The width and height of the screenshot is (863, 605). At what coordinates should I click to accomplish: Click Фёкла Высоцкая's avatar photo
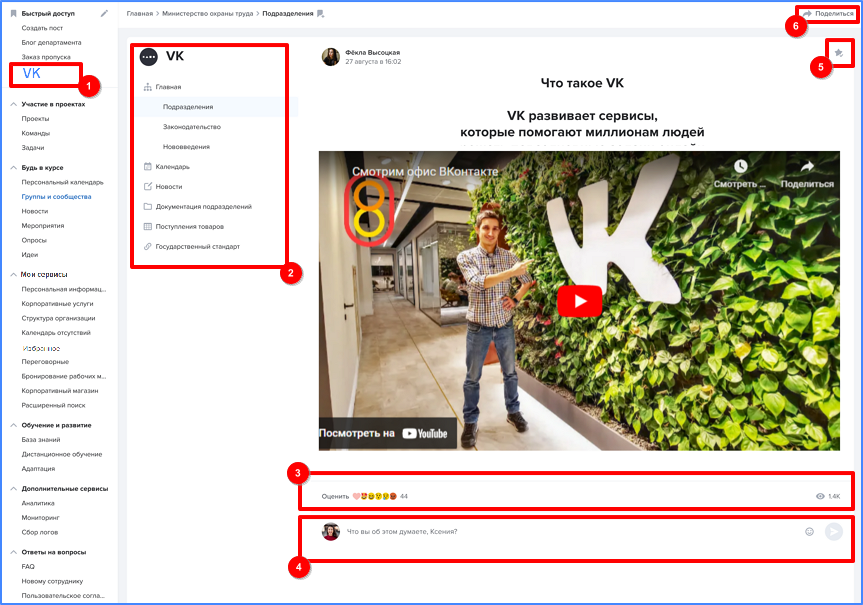coord(331,57)
